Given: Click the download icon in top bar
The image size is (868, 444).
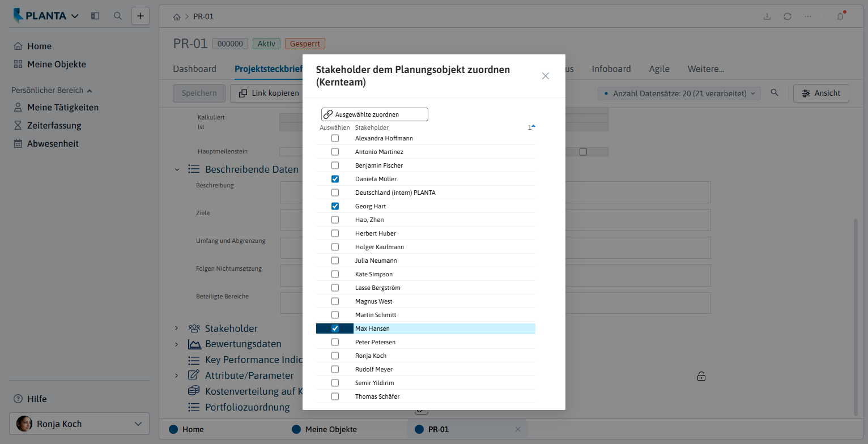Looking at the screenshot, I should pos(767,16).
